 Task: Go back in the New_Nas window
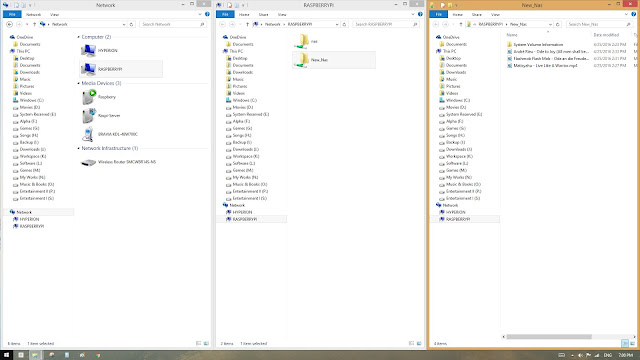(x=436, y=24)
